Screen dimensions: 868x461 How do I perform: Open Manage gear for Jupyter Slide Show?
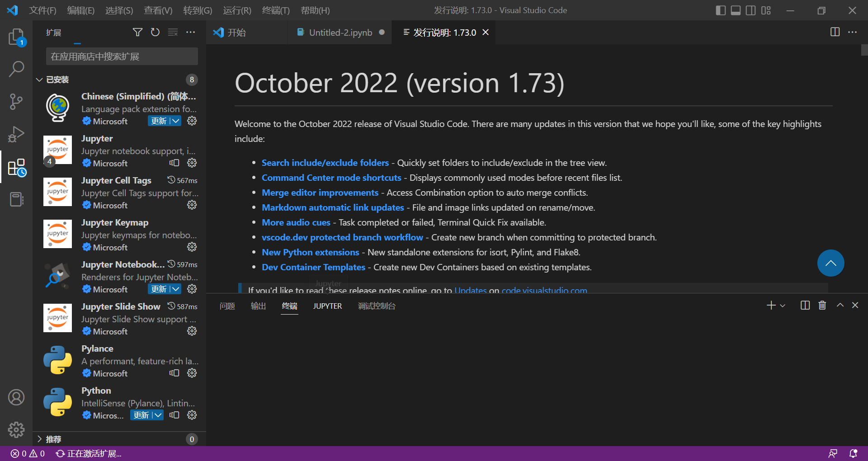[x=192, y=331]
